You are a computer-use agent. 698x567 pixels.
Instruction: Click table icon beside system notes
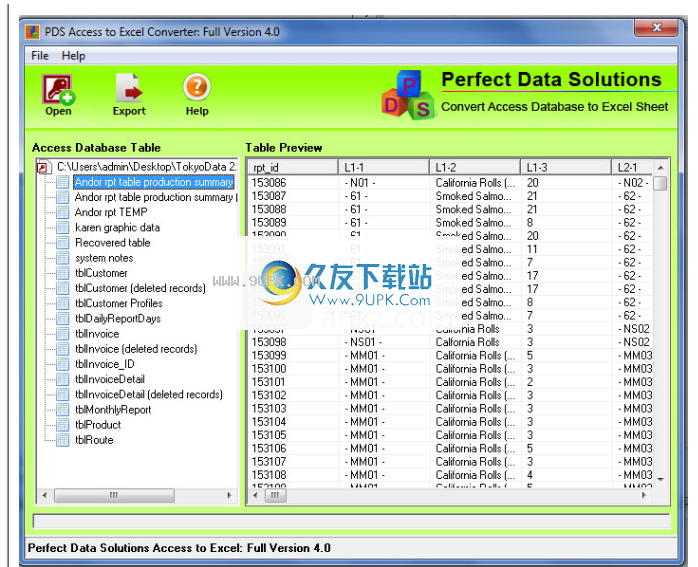coord(63,258)
